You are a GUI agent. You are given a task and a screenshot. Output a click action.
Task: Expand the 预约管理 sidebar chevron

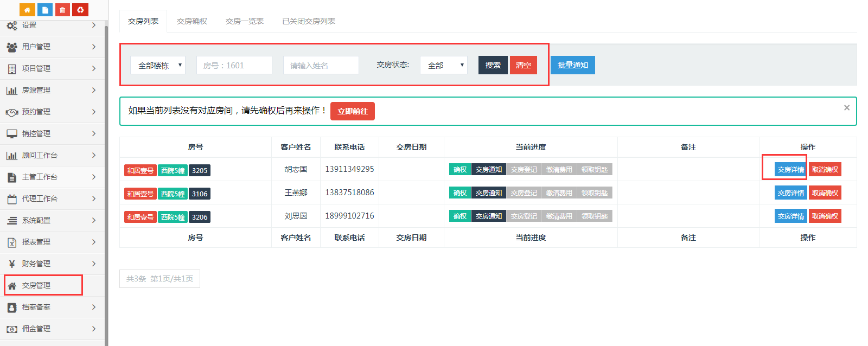click(94, 112)
